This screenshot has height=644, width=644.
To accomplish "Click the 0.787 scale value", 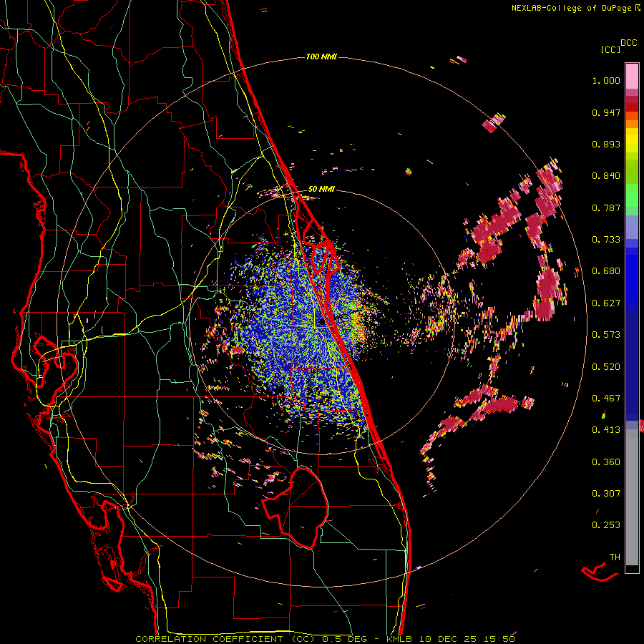I will click(606, 208).
